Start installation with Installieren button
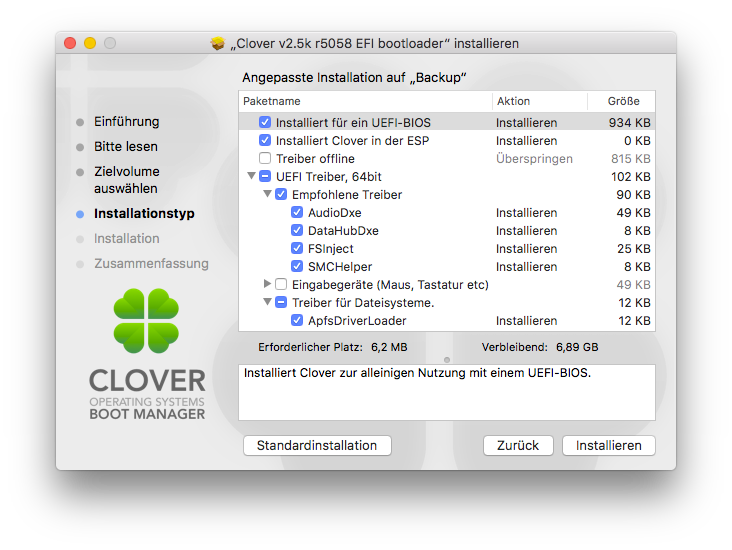The image size is (732, 550). coord(609,445)
